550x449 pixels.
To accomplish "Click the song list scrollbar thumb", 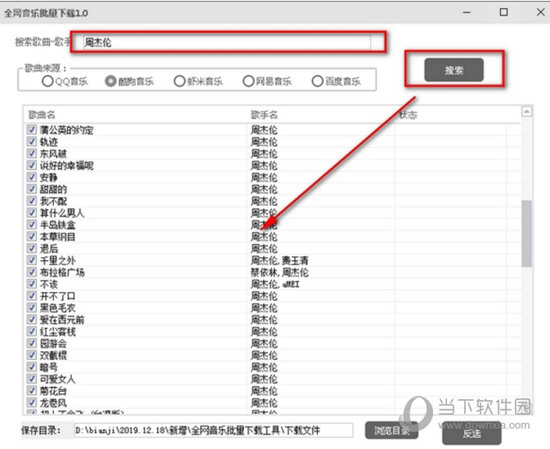I will point(526,234).
